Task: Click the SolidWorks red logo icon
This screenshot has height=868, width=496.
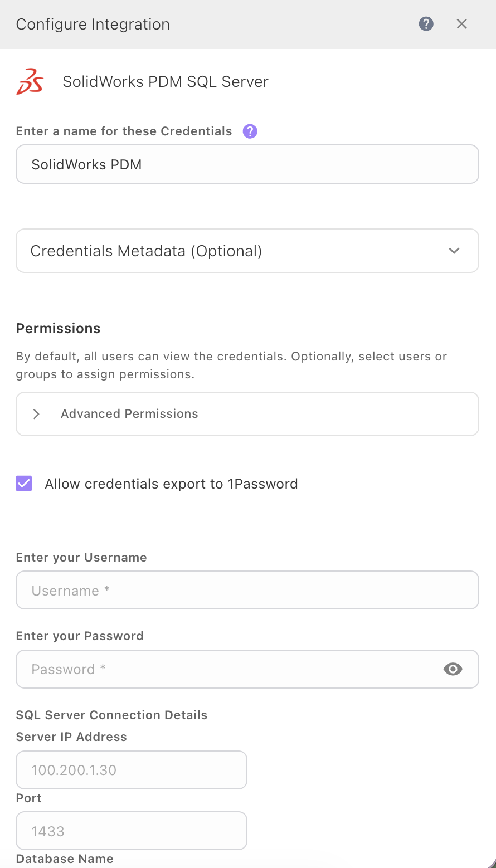Action: pyautogui.click(x=30, y=82)
